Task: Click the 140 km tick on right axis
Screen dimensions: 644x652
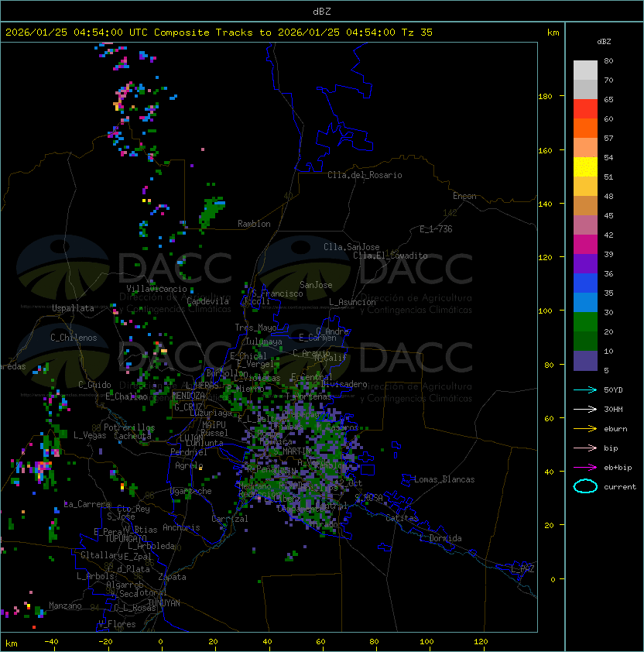Action: point(545,204)
